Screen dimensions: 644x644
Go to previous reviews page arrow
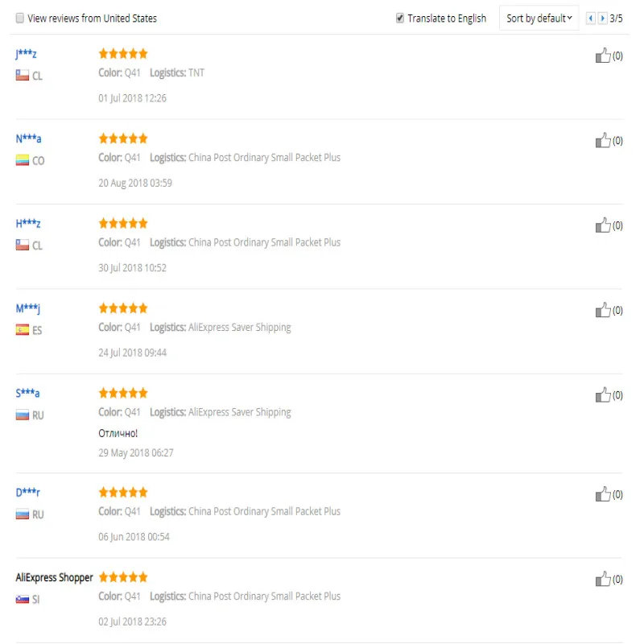pos(590,18)
